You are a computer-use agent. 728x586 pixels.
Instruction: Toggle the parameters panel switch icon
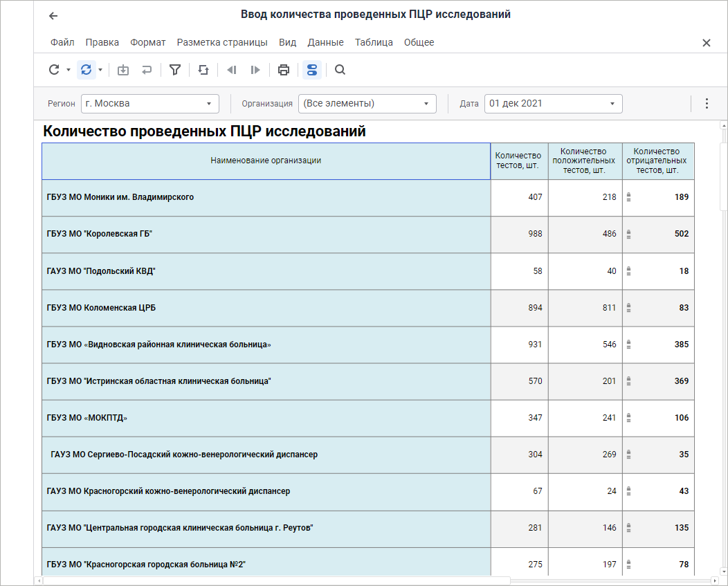311,69
